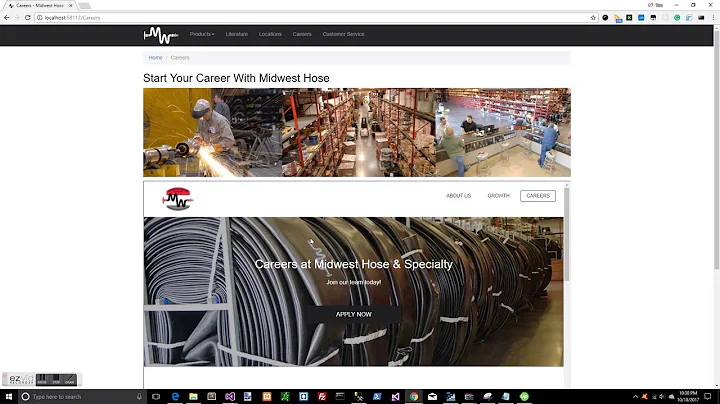The width and height of the screenshot is (720, 404).
Task: Open the Windows Start menu
Action: pyautogui.click(x=8, y=397)
